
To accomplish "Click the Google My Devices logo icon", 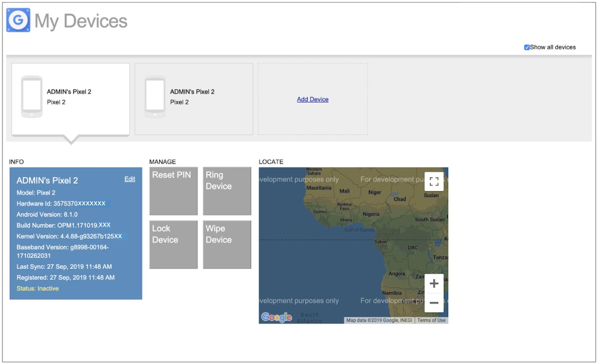I will tap(18, 20).
